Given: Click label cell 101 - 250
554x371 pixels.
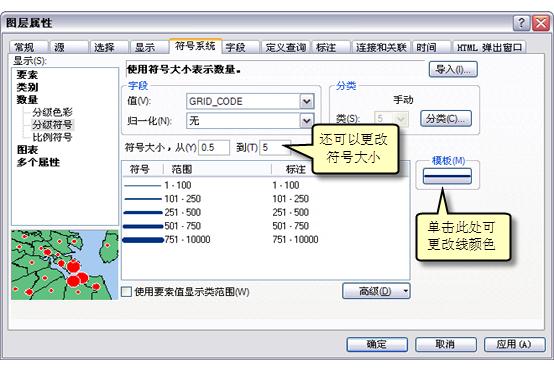Looking at the screenshot, I should point(290,199).
